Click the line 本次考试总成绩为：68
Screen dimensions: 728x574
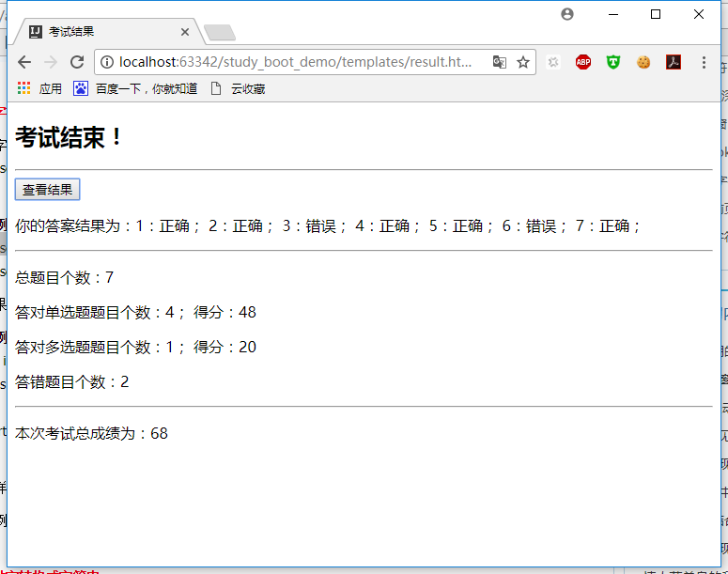[x=91, y=433]
